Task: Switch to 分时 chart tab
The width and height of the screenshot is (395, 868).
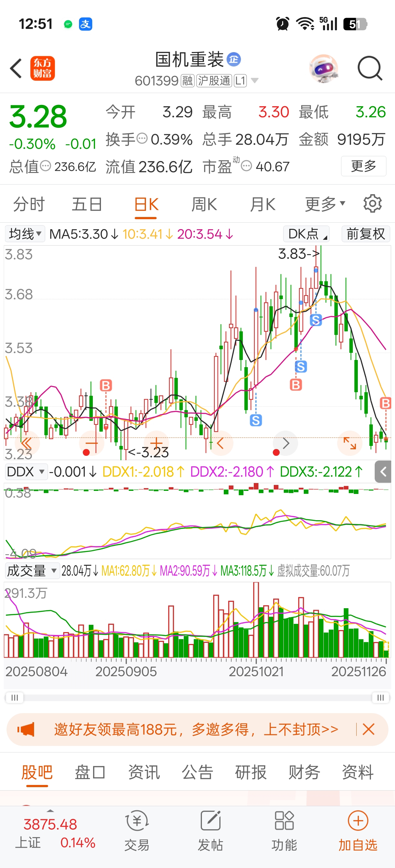Action: coord(29,204)
